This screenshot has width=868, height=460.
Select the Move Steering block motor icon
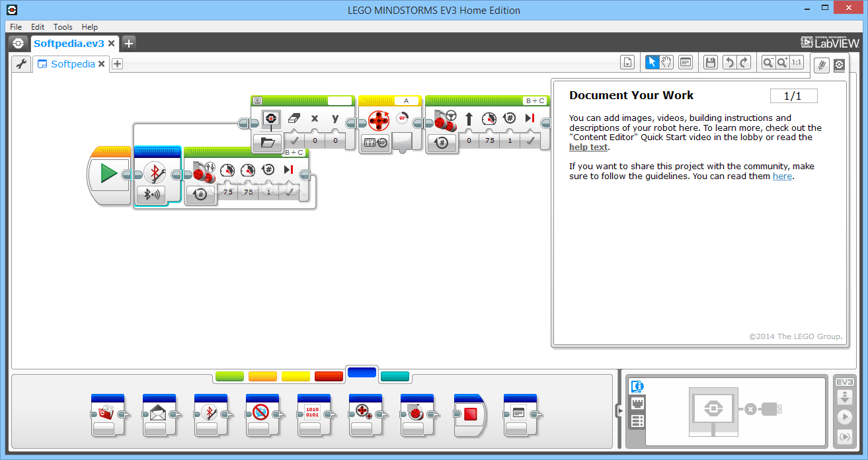[444, 120]
